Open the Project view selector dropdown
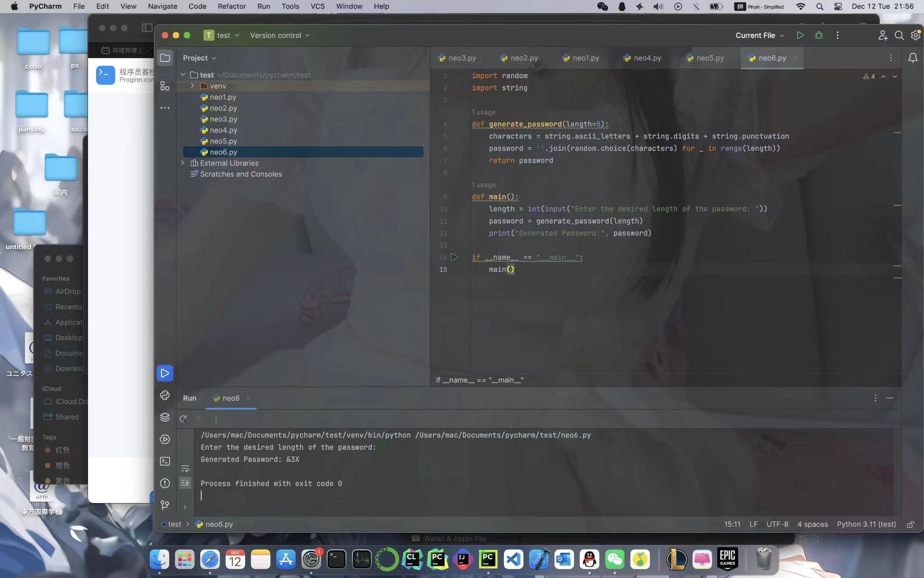 click(x=199, y=58)
